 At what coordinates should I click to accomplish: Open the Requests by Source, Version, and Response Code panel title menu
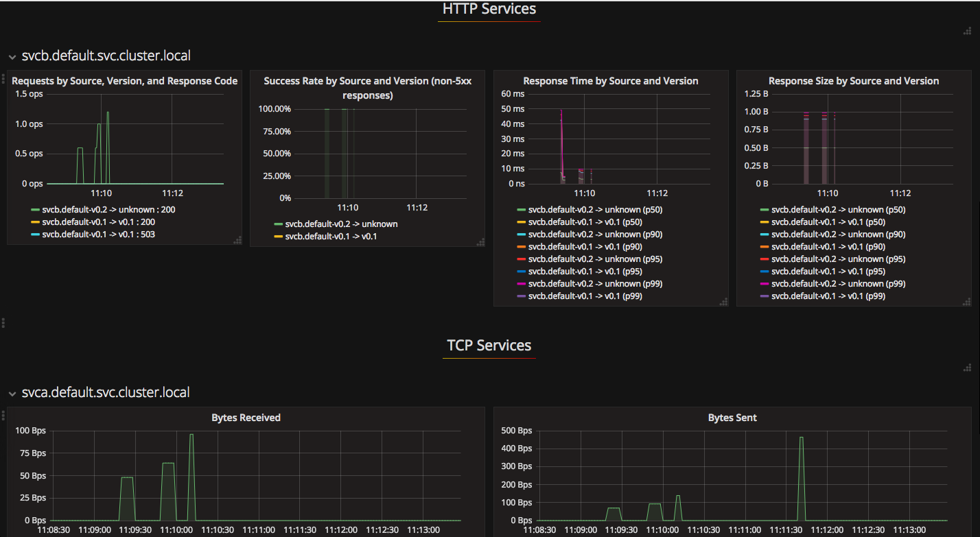[125, 81]
